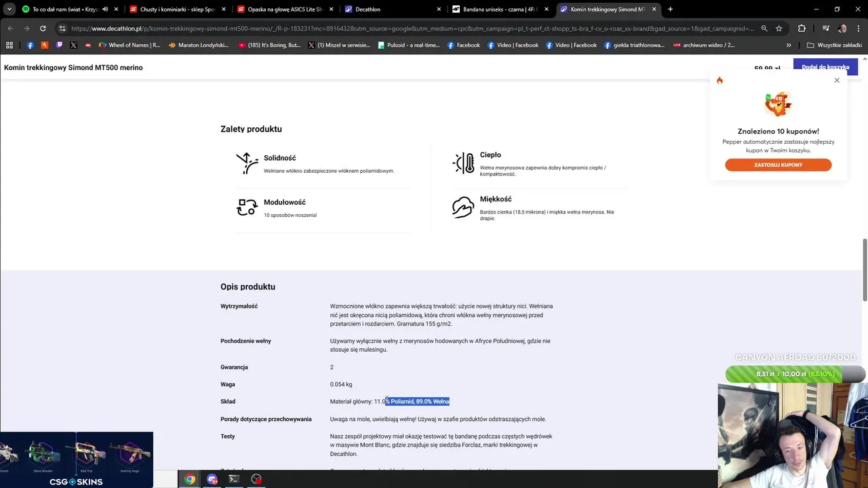Open the Chrome profile avatar

pos(842,28)
